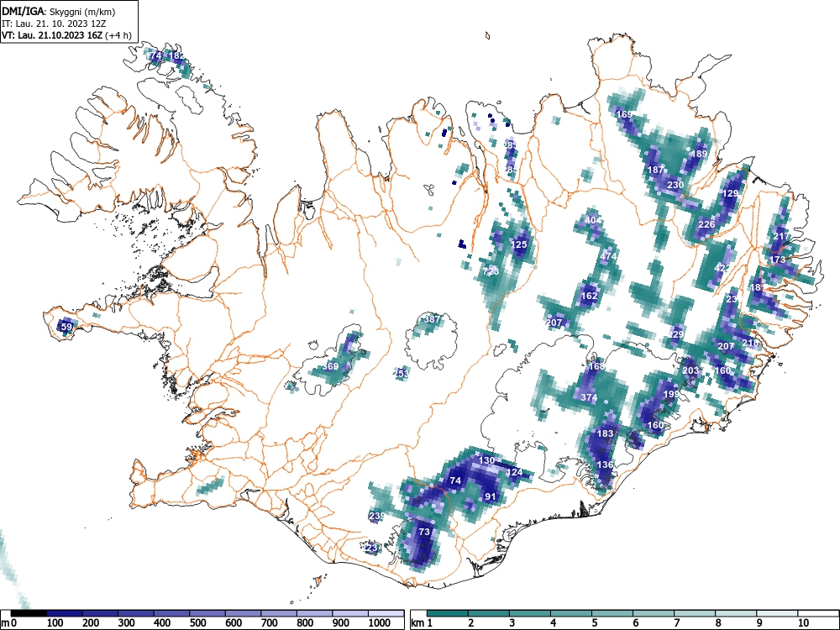
Task: Click the '5' label on the kilometre legend
Action: (x=594, y=623)
